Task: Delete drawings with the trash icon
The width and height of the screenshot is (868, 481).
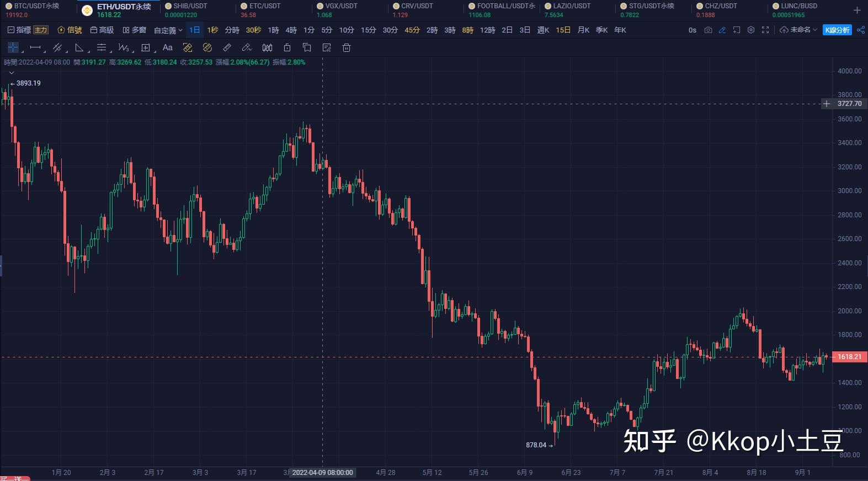Action: coord(347,47)
